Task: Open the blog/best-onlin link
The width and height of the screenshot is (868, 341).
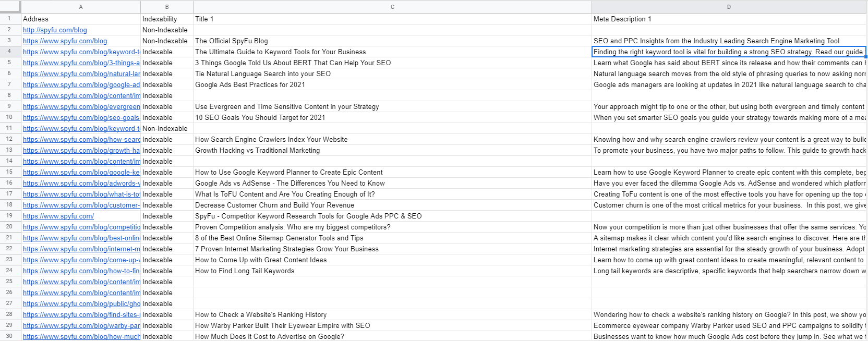Action: tap(81, 238)
